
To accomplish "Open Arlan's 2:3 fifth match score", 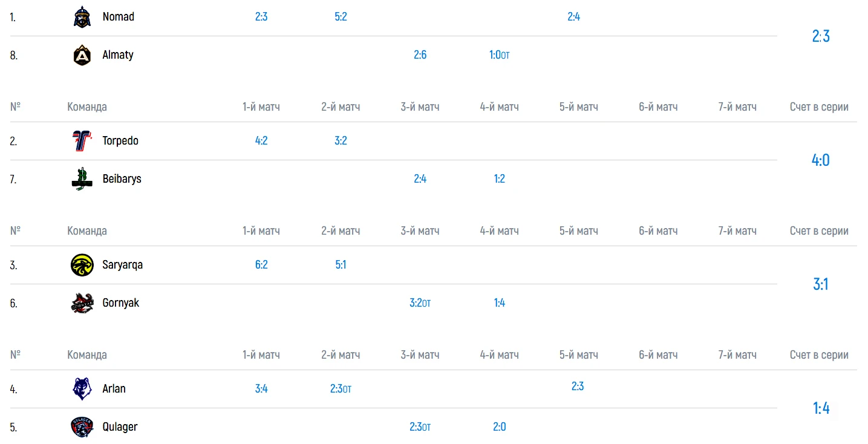I will [x=578, y=387].
